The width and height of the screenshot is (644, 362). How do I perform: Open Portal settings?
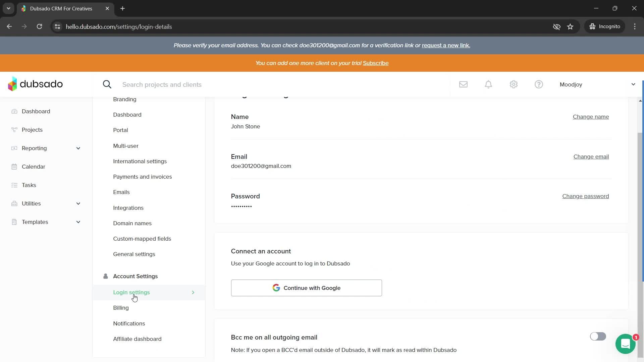click(x=120, y=130)
